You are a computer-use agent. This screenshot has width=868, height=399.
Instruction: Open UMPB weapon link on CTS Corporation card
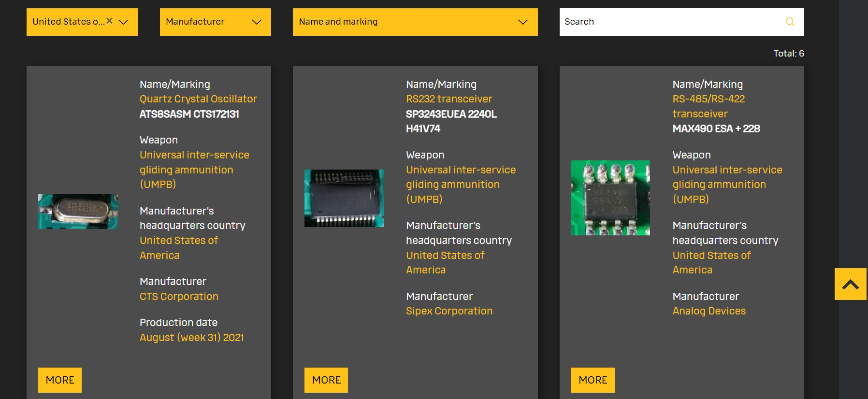coord(194,170)
